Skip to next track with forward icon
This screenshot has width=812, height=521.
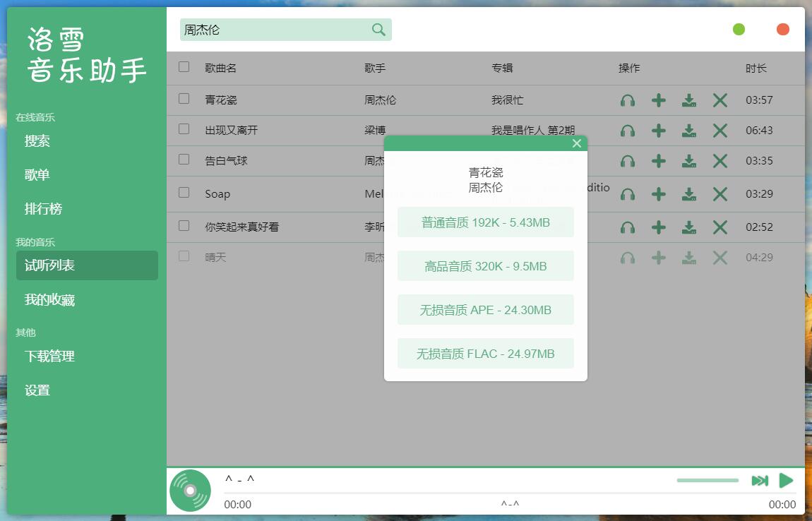click(x=760, y=480)
